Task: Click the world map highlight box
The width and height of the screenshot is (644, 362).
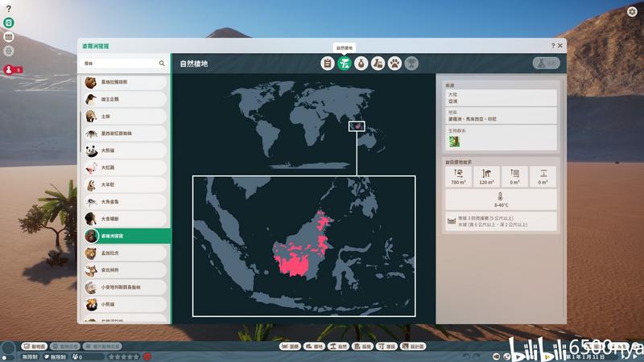Action: pos(357,126)
